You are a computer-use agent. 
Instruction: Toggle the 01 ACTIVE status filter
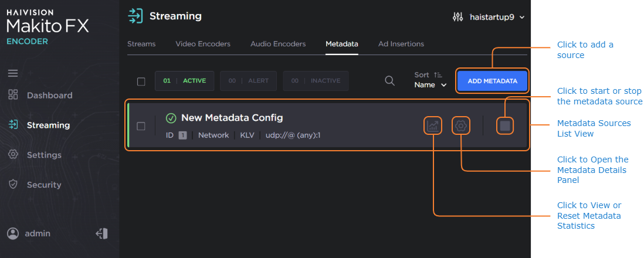(184, 81)
